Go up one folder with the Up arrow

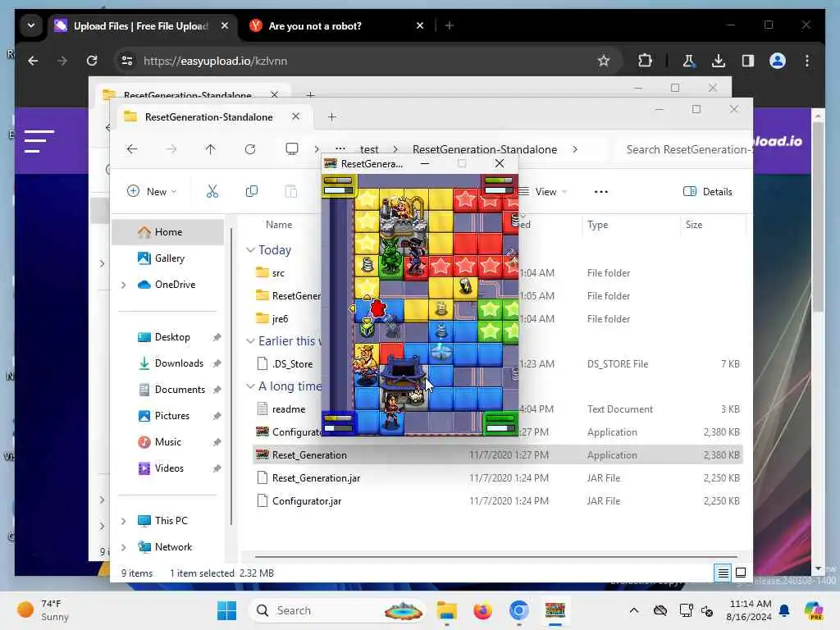[x=210, y=149]
